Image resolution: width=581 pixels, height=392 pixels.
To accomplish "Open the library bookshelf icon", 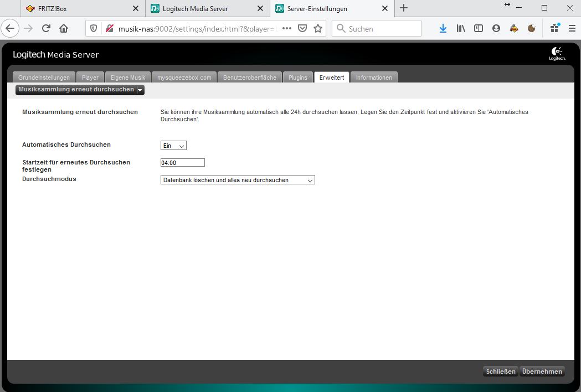I will coord(461,29).
